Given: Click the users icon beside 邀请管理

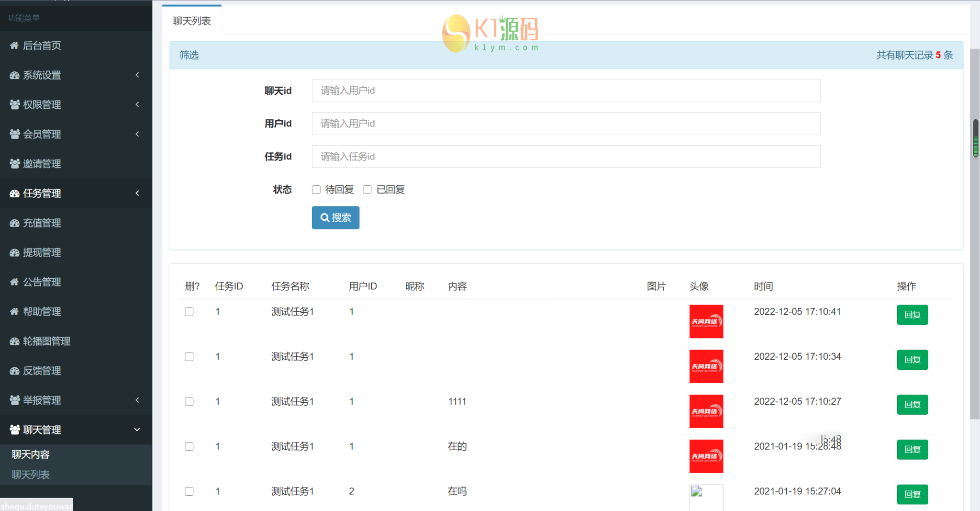Looking at the screenshot, I should (14, 164).
